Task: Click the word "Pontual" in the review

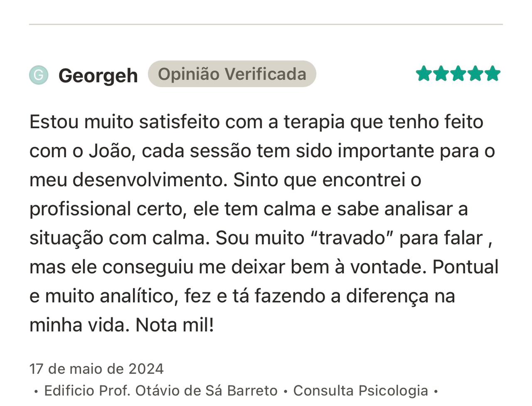Action: pos(465,267)
